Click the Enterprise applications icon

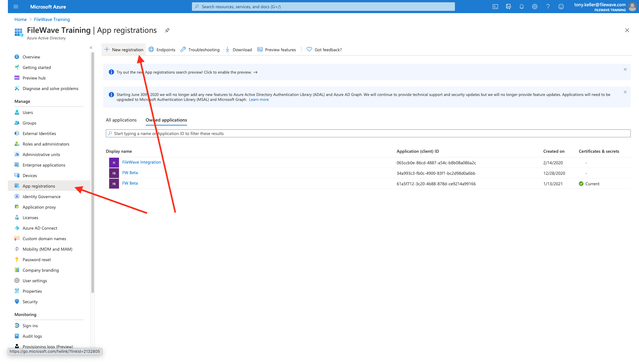[x=17, y=165]
